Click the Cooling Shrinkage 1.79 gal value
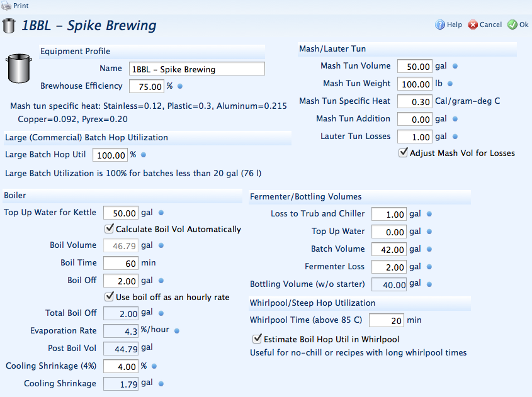Image resolution: width=532 pixels, height=397 pixels. coord(121,384)
